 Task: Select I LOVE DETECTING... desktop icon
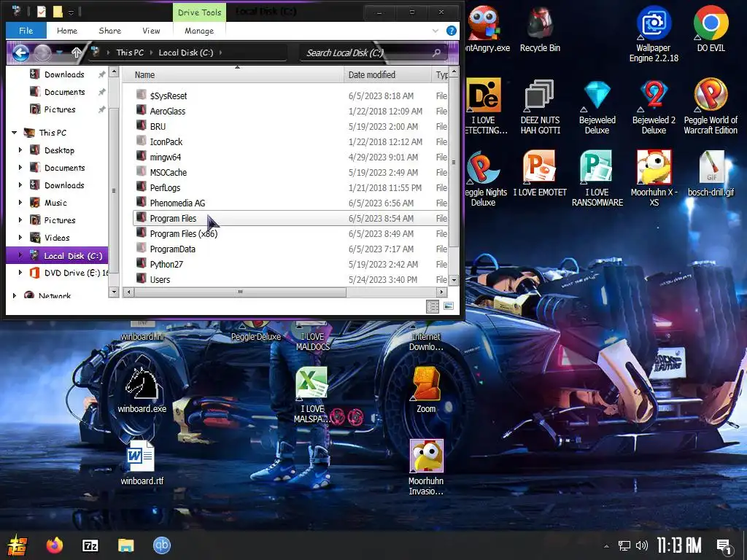click(x=484, y=106)
